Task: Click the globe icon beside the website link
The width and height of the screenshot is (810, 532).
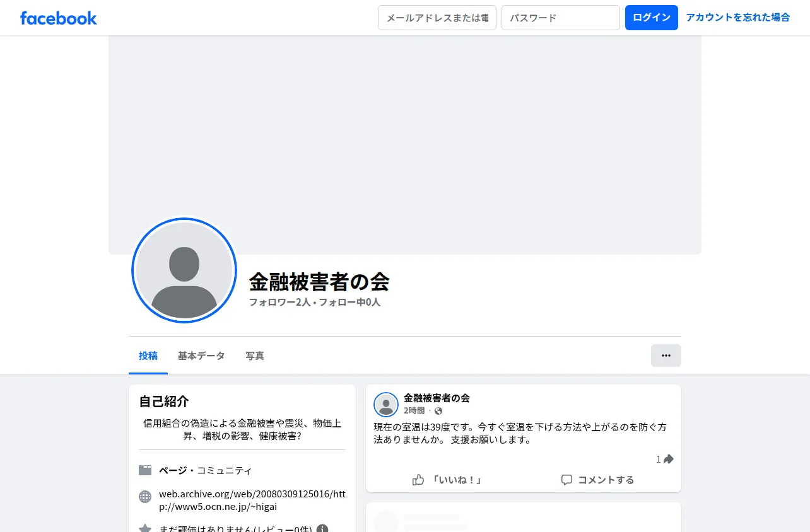Action: 145,497
